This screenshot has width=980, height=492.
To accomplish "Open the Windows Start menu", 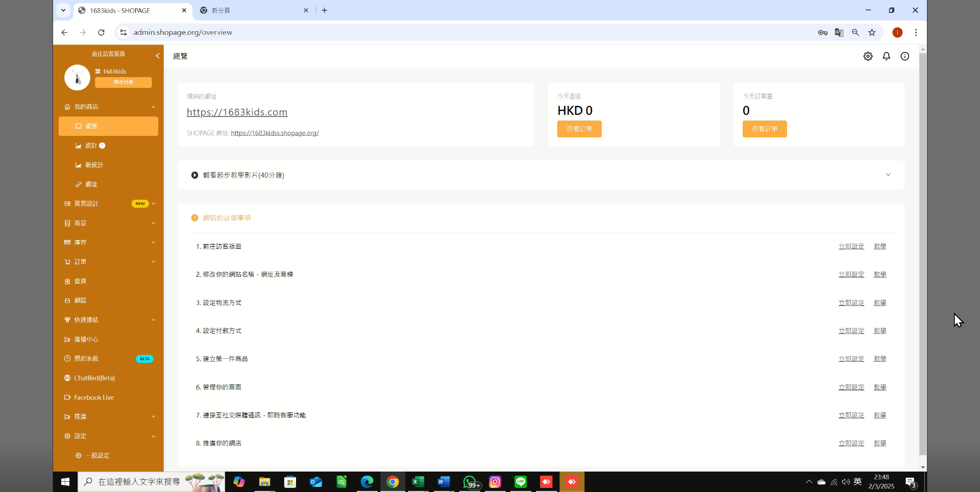I will coord(65,482).
